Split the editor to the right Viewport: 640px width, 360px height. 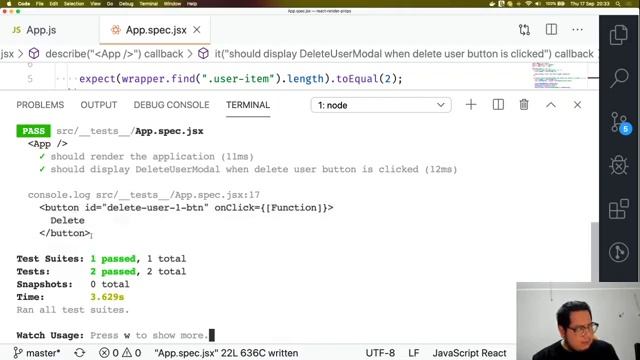pos(551,29)
